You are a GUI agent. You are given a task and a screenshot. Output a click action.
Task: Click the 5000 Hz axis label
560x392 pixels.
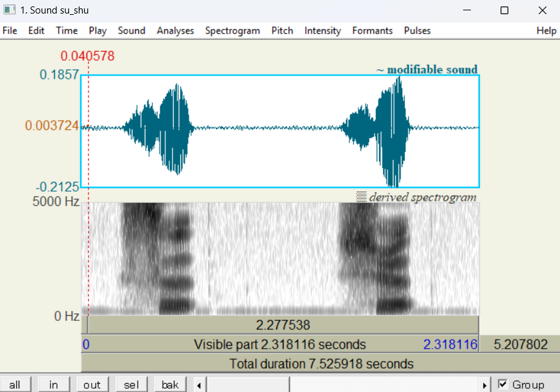tap(56, 201)
